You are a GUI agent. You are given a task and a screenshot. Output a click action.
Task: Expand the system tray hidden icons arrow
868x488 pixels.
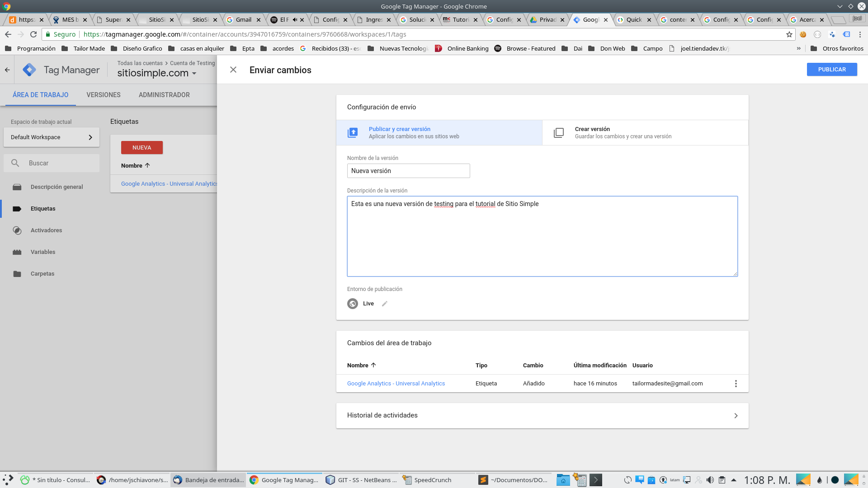[733, 480]
